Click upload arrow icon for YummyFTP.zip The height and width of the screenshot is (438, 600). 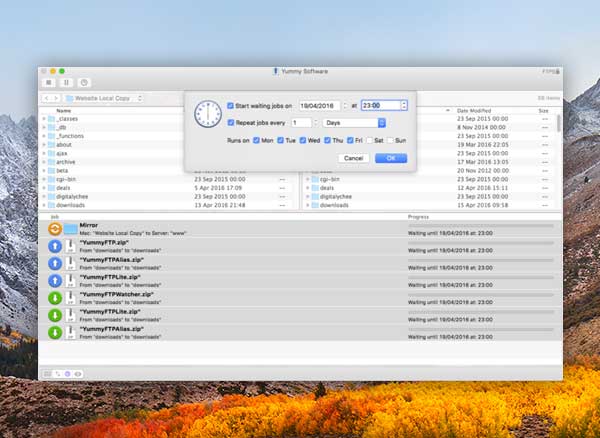click(x=55, y=246)
